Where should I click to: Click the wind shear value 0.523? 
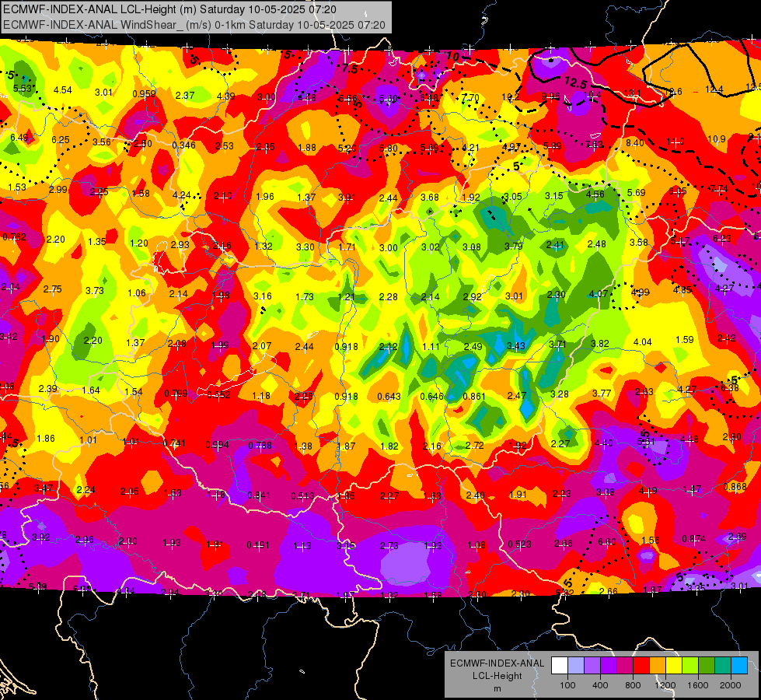(519, 544)
